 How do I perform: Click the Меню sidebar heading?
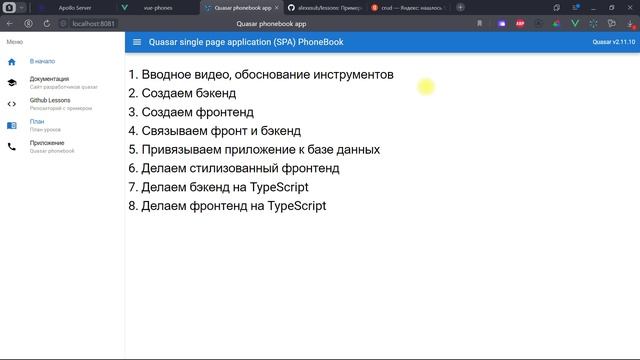pos(15,42)
